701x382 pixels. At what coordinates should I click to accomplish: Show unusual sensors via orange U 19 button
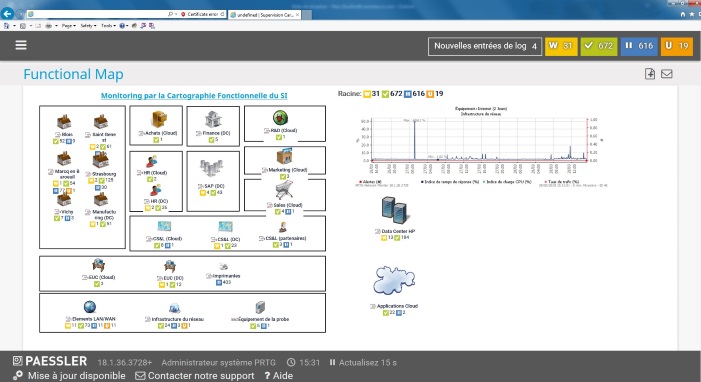[x=676, y=46]
